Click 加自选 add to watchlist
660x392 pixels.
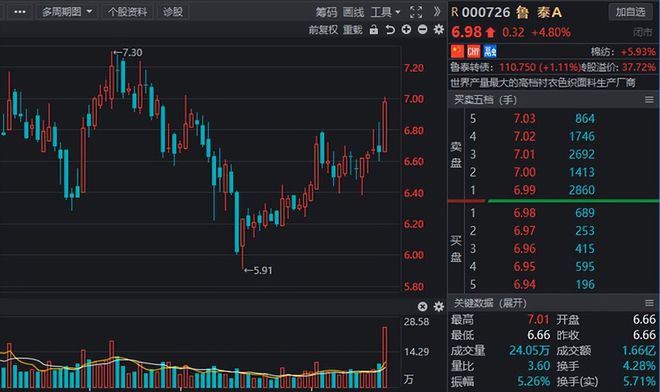click(x=630, y=12)
